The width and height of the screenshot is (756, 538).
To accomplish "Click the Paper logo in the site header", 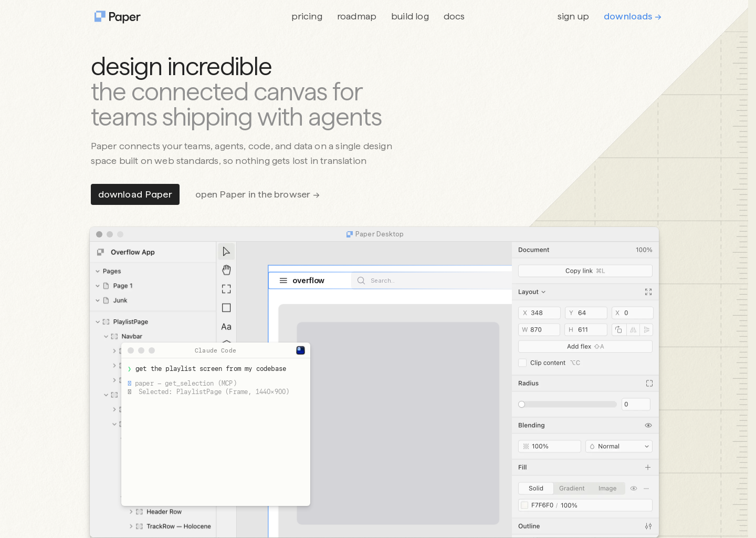I will (x=117, y=17).
